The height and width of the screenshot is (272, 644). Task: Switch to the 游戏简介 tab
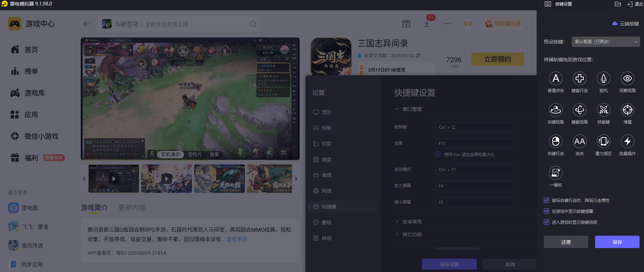tap(94, 208)
